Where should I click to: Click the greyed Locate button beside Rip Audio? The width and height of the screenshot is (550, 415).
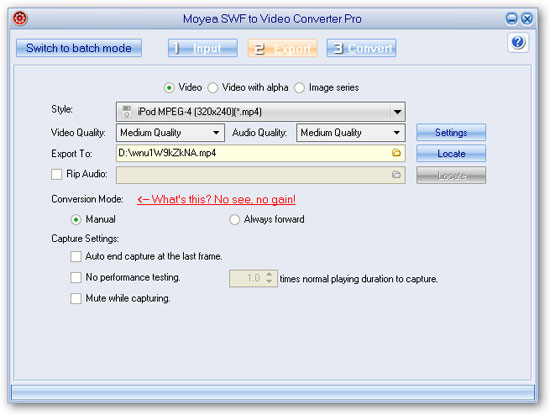(x=451, y=175)
